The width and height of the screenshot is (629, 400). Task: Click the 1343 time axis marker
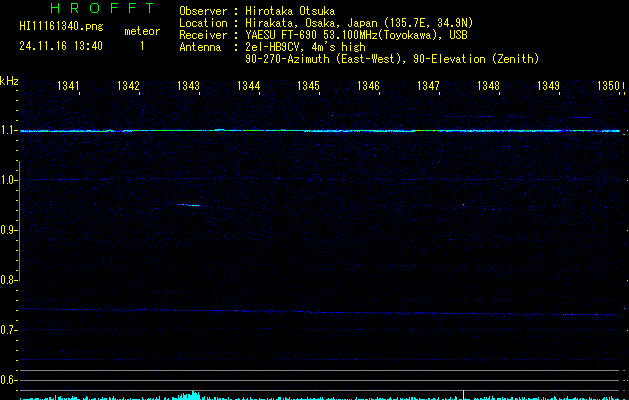(x=188, y=85)
